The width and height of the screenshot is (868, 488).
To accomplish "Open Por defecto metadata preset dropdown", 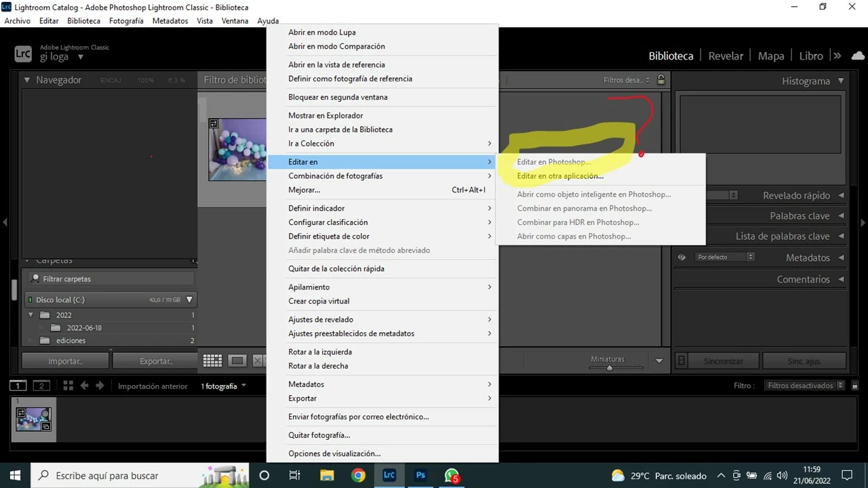I will click(x=724, y=258).
